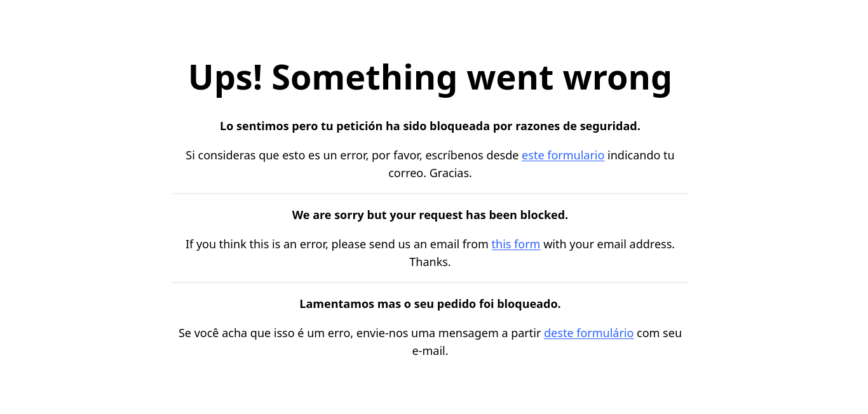Click the bold 'We are sorry' message
The width and height of the screenshot is (868, 414).
coord(430,215)
